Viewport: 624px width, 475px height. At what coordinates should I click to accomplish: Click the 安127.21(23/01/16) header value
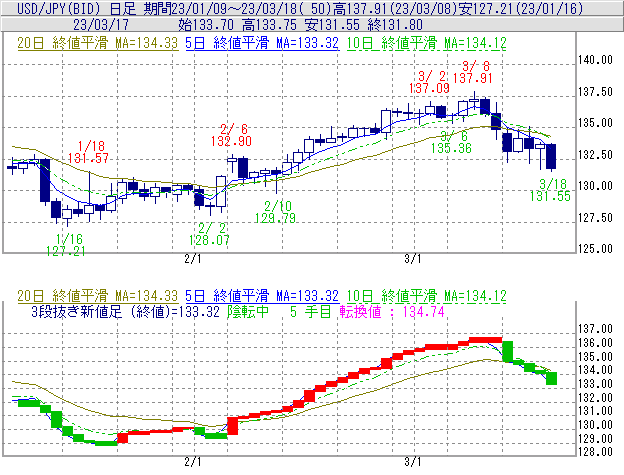pyautogui.click(x=520, y=8)
